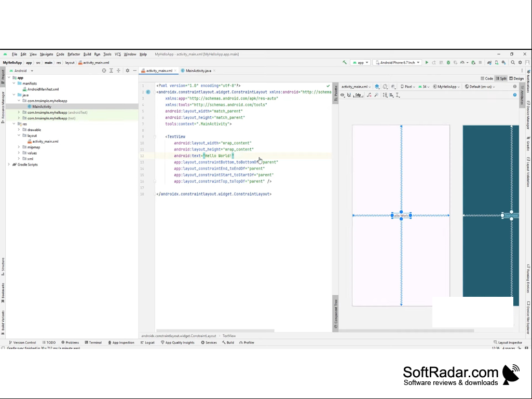Open Android project view dropdown
This screenshot has height=399, width=532.
(21, 71)
